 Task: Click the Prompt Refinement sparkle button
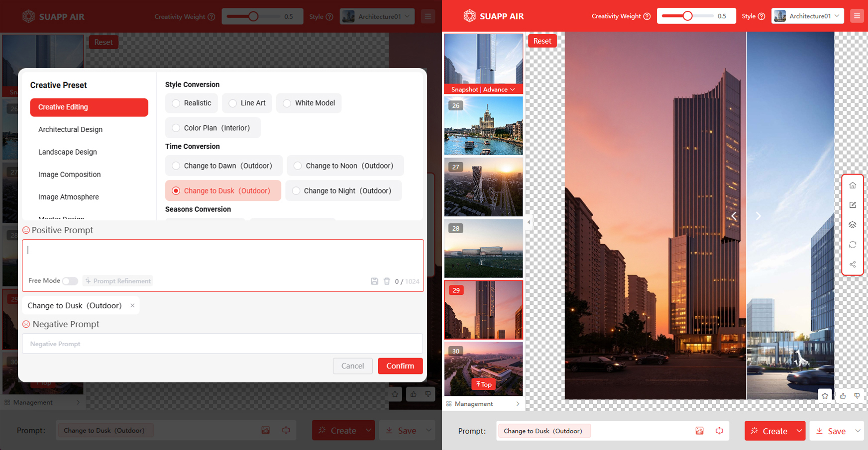point(118,281)
